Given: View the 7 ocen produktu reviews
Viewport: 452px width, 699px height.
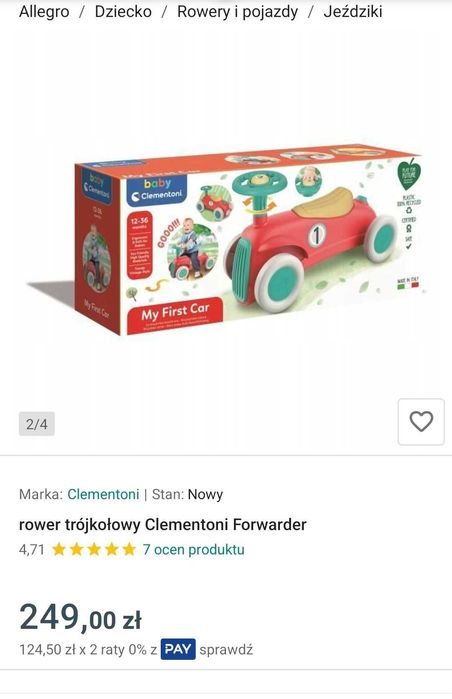Looking at the screenshot, I should pyautogui.click(x=193, y=549).
